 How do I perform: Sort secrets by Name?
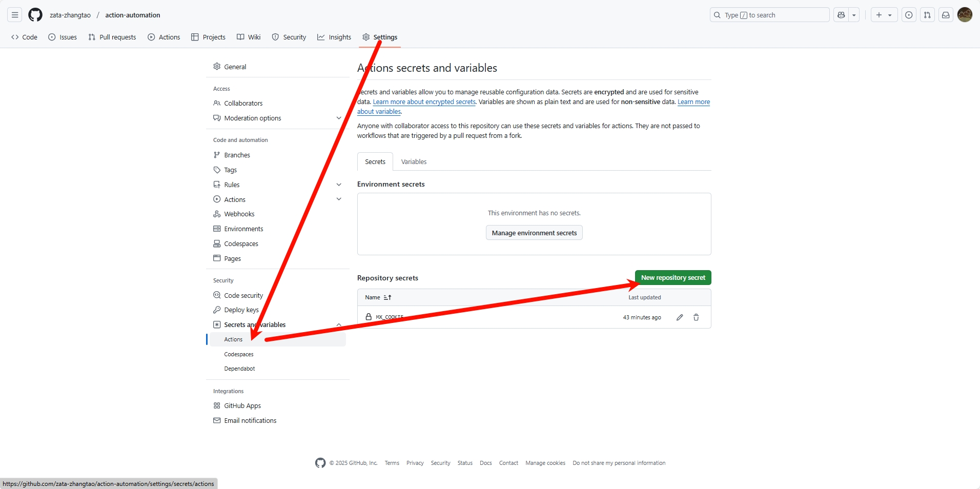point(378,297)
